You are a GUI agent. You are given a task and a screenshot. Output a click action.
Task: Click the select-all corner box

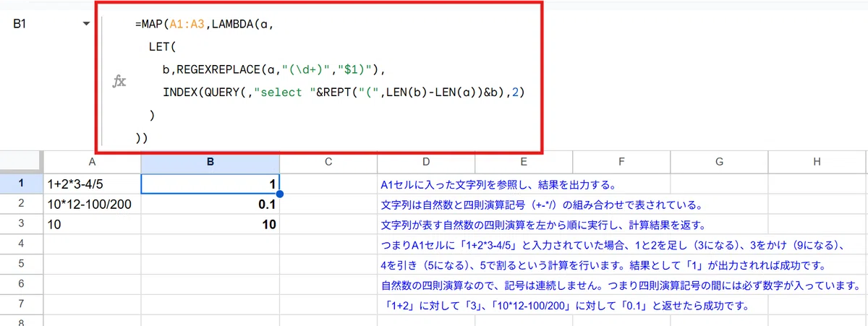[21, 163]
